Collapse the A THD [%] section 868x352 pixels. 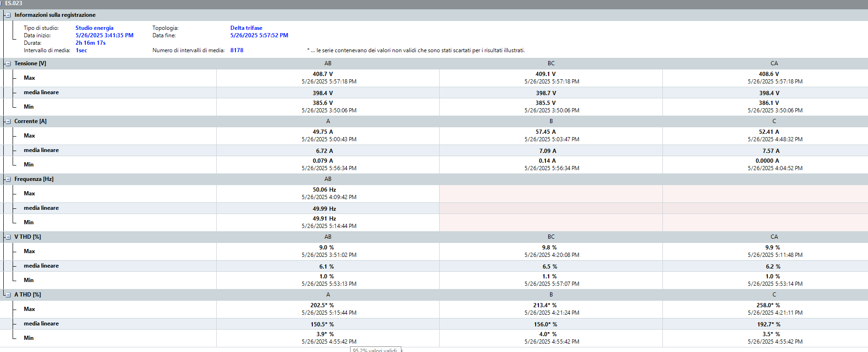click(x=8, y=295)
